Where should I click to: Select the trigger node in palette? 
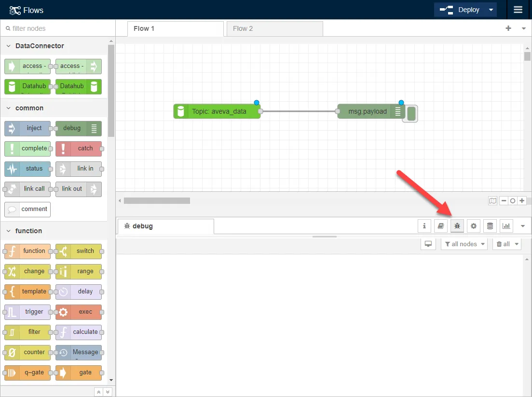point(27,312)
